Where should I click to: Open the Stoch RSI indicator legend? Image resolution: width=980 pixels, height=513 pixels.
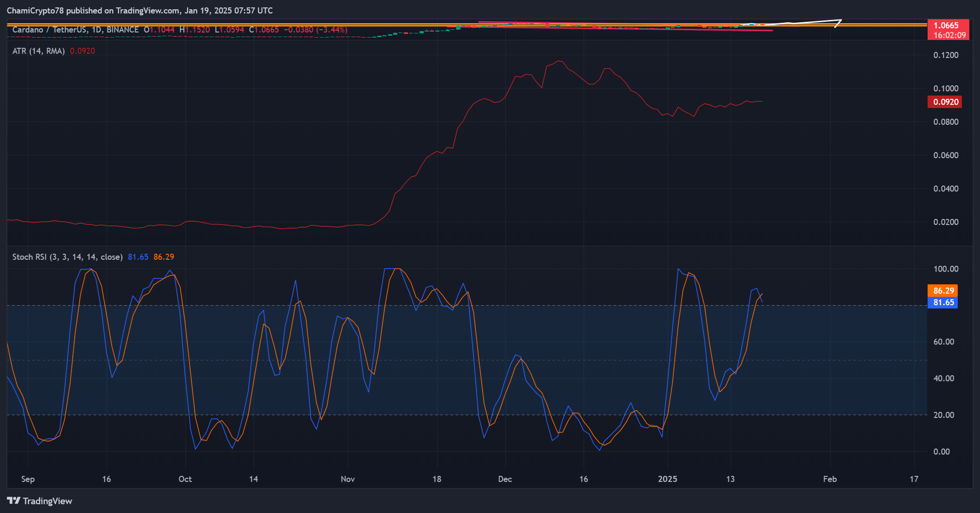point(67,257)
